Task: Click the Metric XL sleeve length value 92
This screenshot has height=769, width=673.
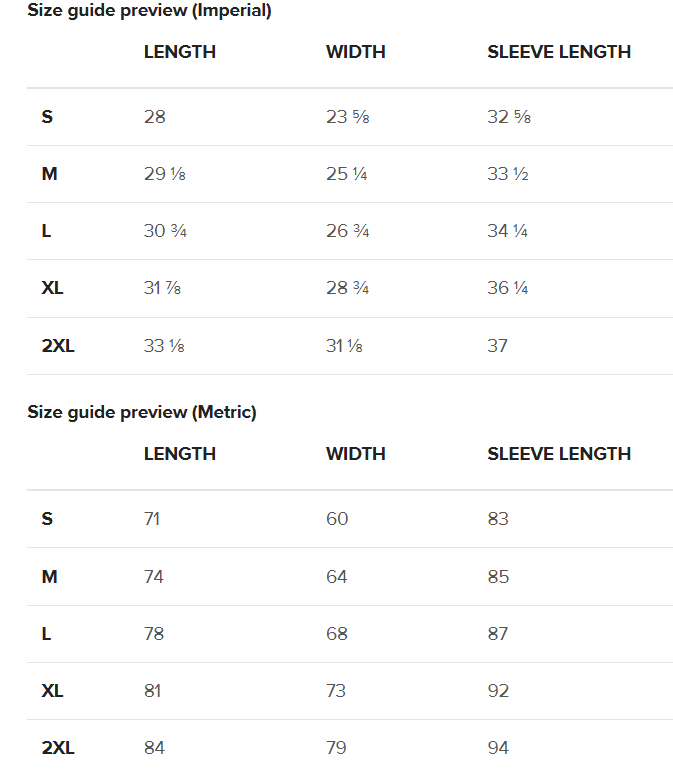Action: pyautogui.click(x=498, y=691)
